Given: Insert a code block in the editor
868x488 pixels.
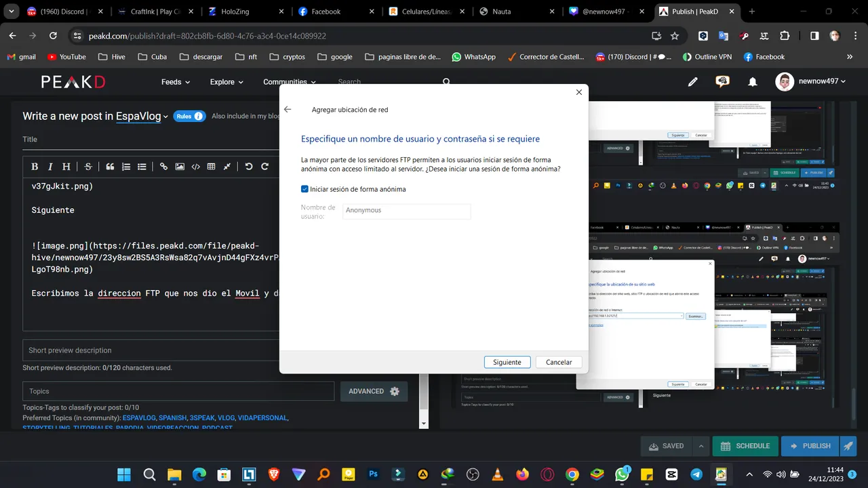Looking at the screenshot, I should (195, 167).
